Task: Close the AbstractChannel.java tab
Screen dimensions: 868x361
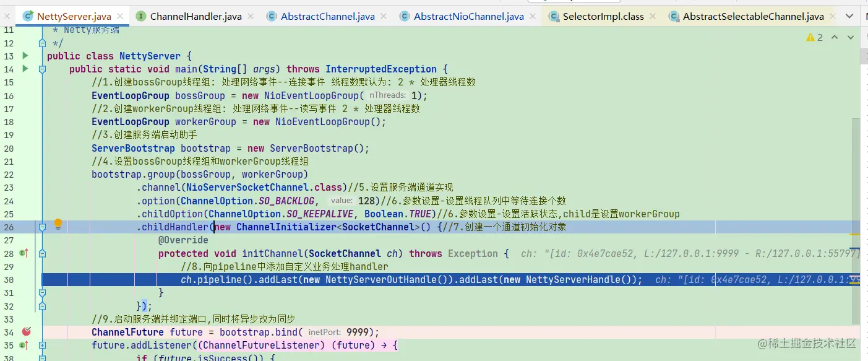Action: point(383,17)
